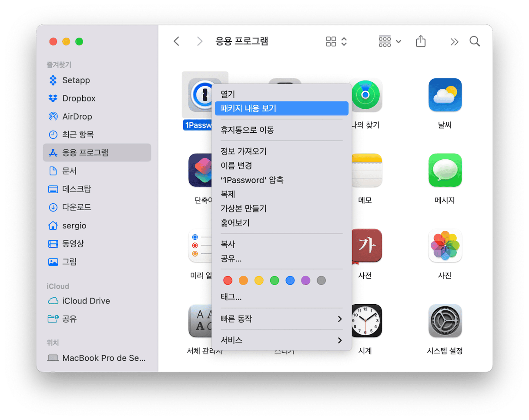Select the Find My (나의 찾기) icon
This screenshot has width=529, height=420.
[x=366, y=95]
